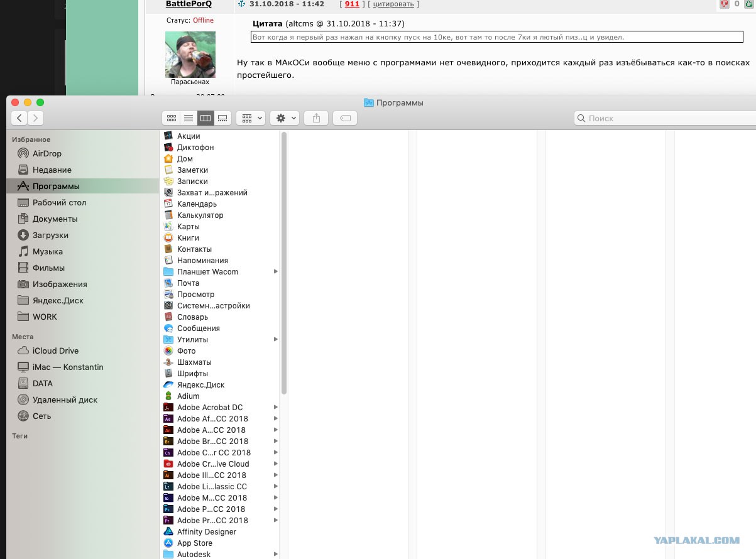Open the item grouping dropdown

click(251, 118)
